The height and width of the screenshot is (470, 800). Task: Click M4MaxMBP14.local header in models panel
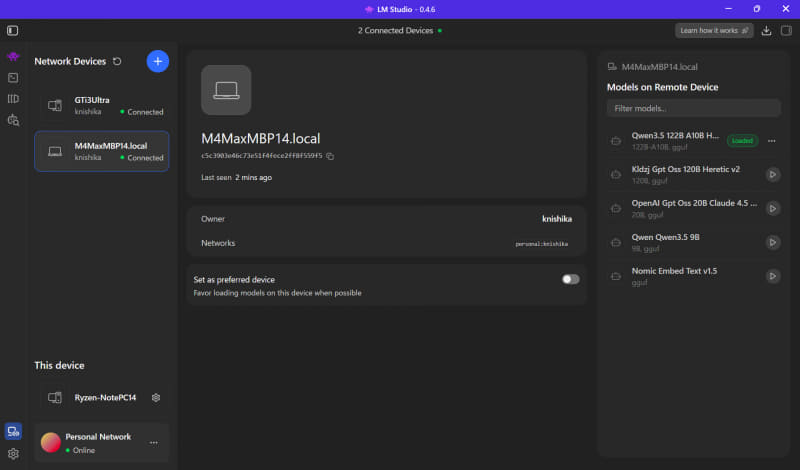coord(659,67)
